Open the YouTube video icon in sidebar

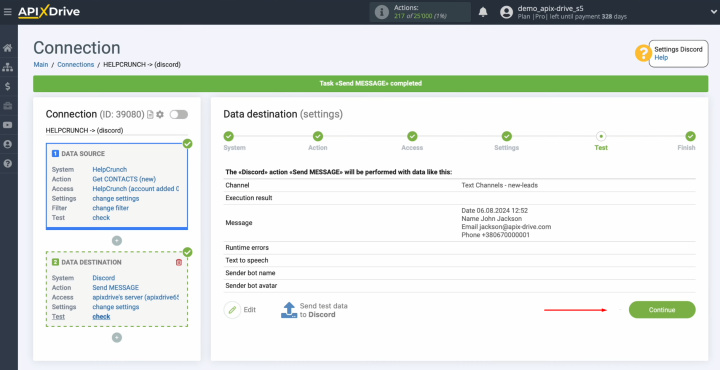(x=7, y=125)
